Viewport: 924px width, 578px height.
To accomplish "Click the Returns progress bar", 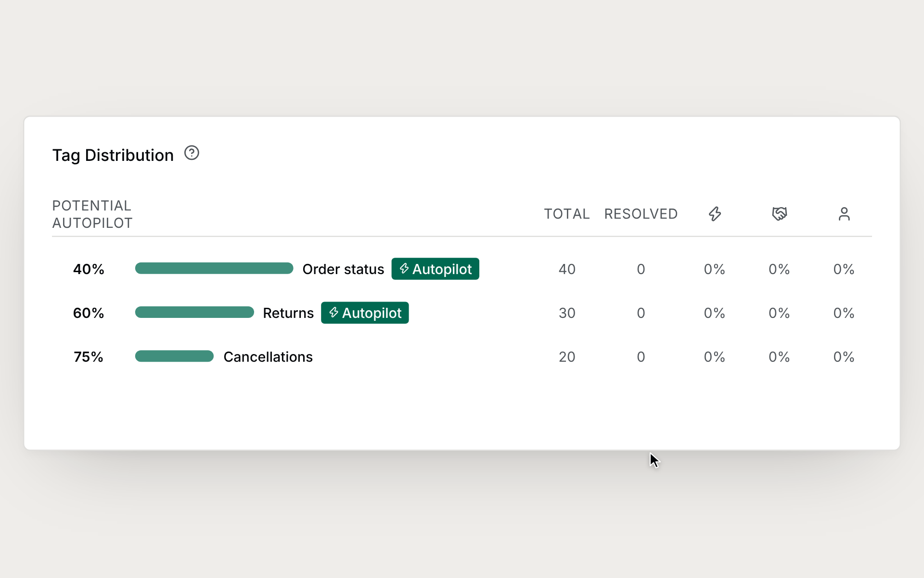I will click(194, 312).
